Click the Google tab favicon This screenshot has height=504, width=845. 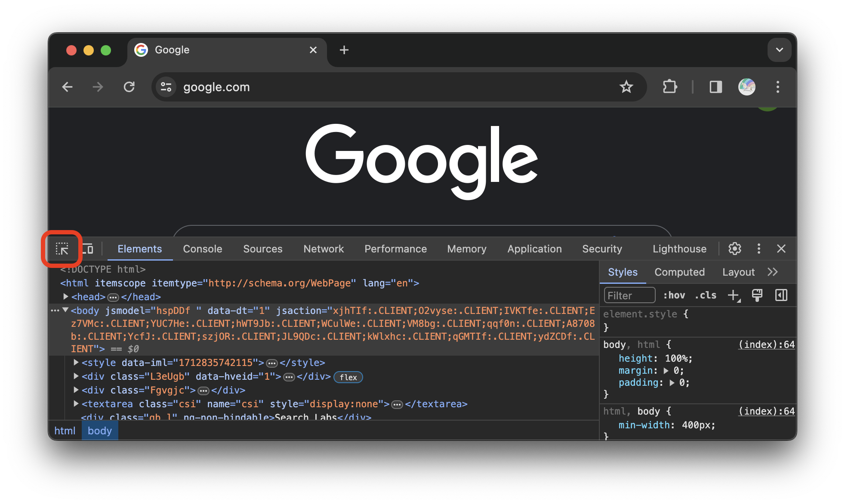point(141,50)
